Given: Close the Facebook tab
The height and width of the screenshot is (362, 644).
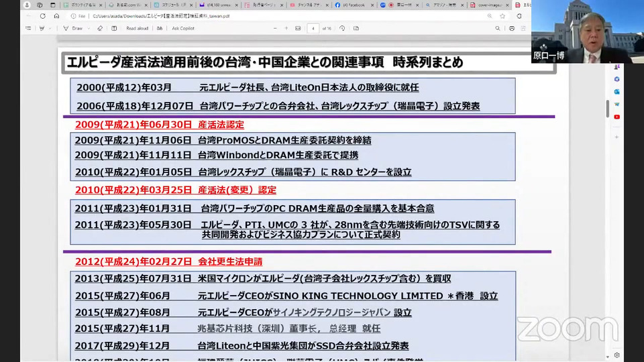Looking at the screenshot, I should [372, 5].
